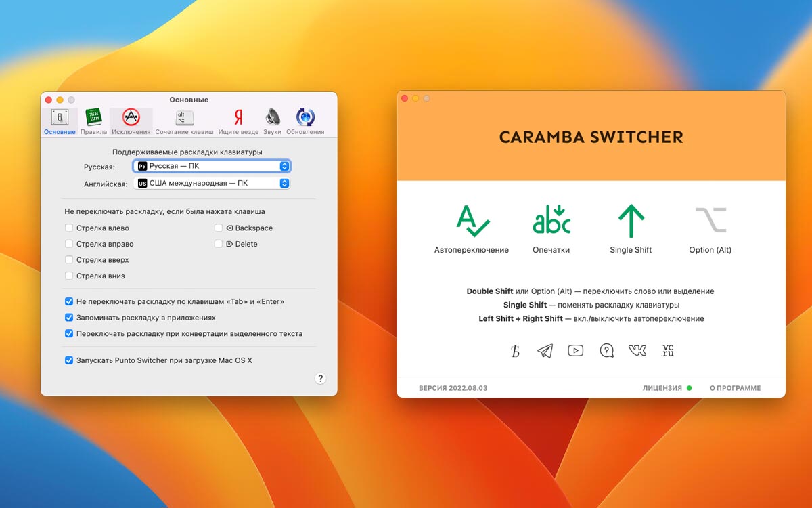Viewport: 812px width, 508px height.
Task: Click the green license status dot
Action: pyautogui.click(x=690, y=388)
